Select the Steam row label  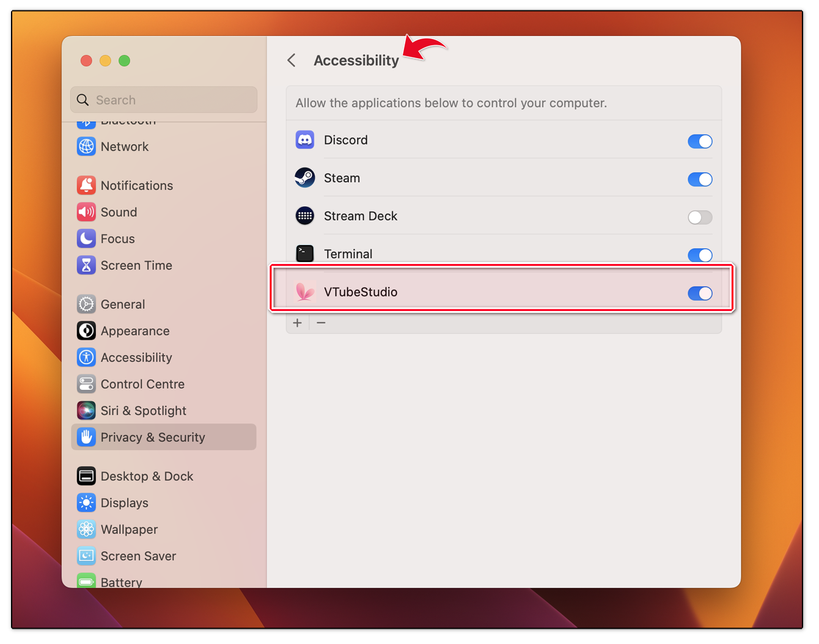click(x=342, y=178)
